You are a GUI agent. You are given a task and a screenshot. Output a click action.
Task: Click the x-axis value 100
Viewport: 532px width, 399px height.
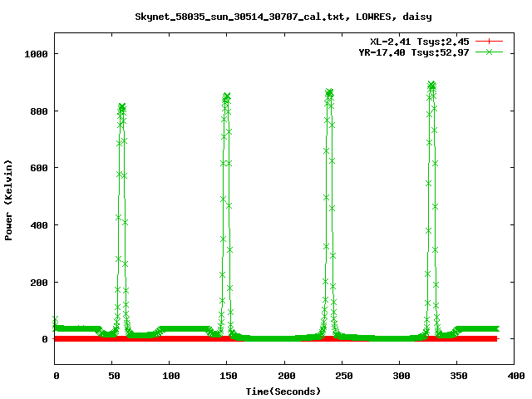pos(170,376)
